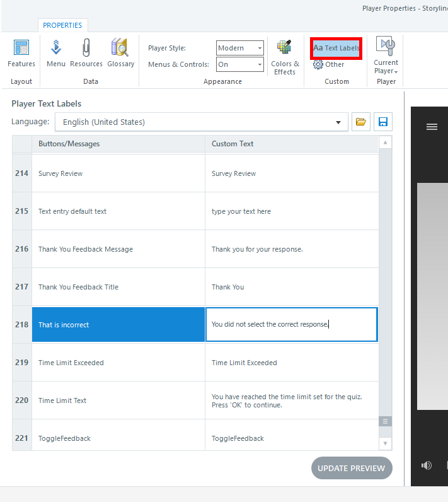This screenshot has width=448, height=502.
Task: Select row number 215
Action: click(x=22, y=211)
